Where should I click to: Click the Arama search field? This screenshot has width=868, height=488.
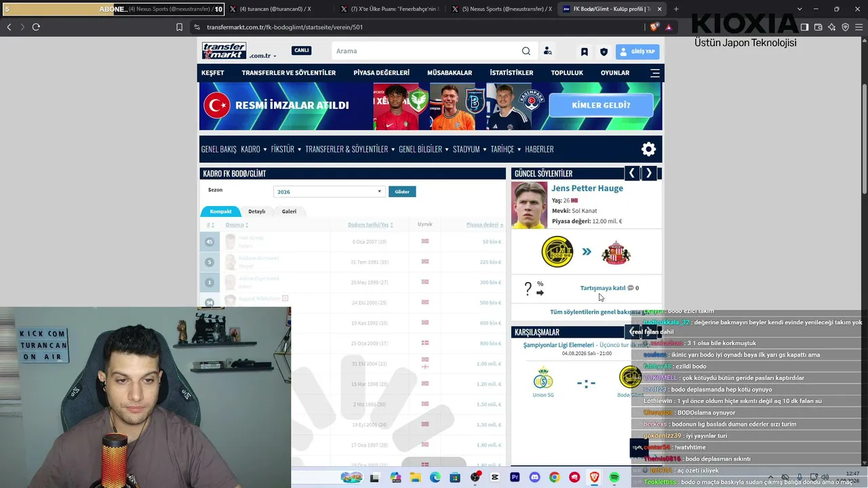click(x=427, y=51)
